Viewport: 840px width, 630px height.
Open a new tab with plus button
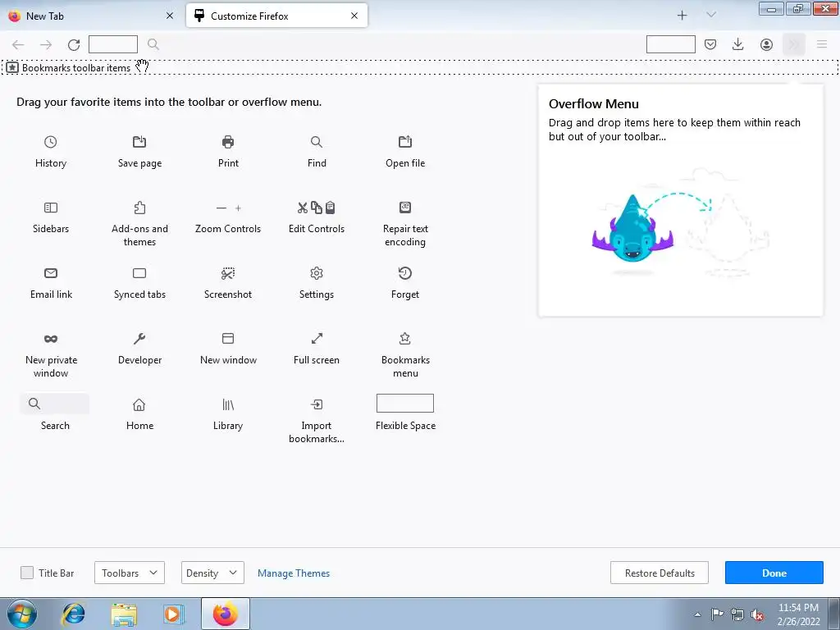(682, 16)
